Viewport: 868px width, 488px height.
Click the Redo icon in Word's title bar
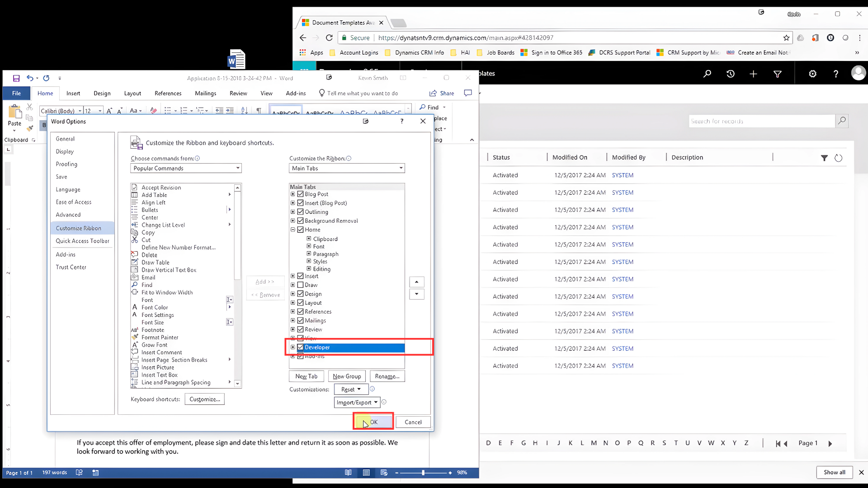46,78
